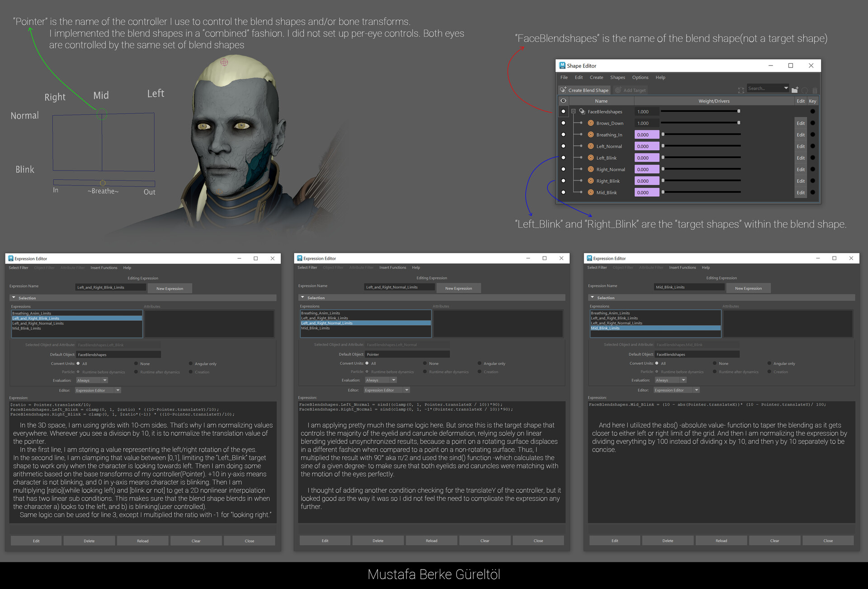Open the Shapes menu in Shape Editor
Image resolution: width=868 pixels, height=589 pixels.
617,77
